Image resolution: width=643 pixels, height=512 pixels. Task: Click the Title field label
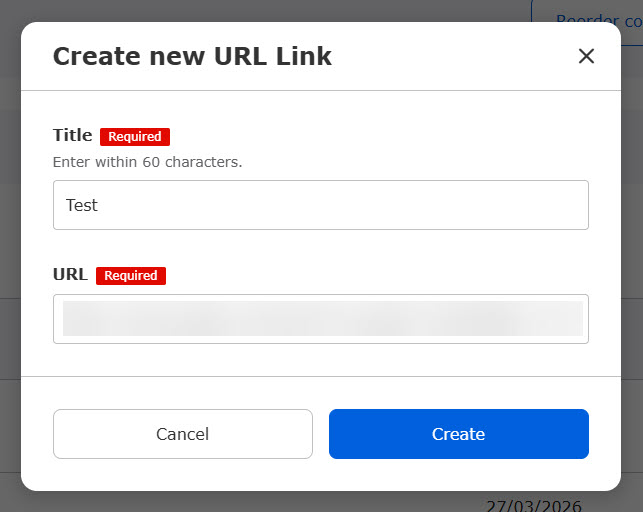pyautogui.click(x=72, y=136)
